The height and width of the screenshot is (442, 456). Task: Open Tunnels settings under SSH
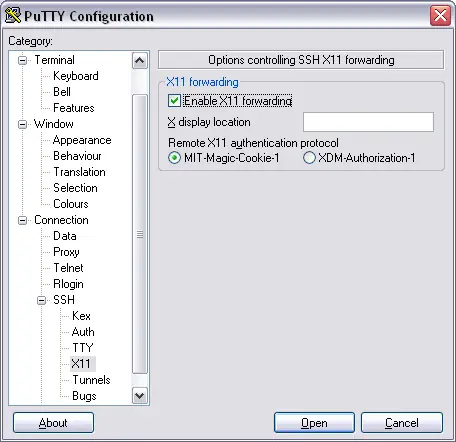(91, 380)
